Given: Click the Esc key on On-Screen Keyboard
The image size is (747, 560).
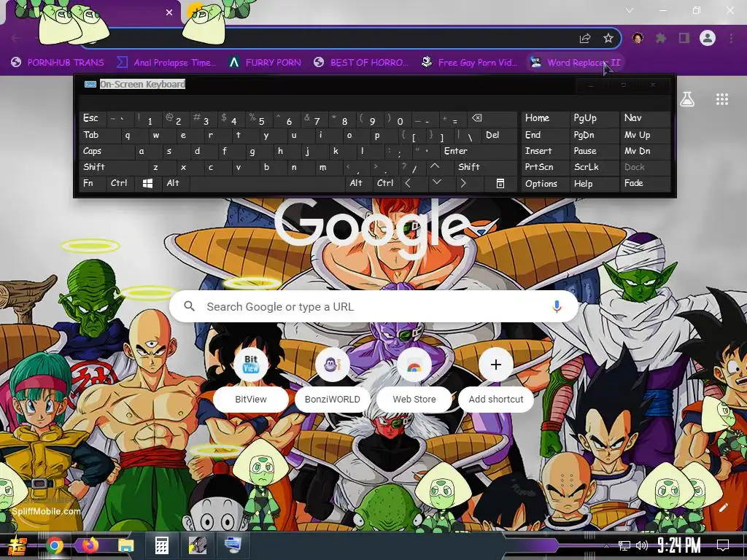Looking at the screenshot, I should [93, 118].
